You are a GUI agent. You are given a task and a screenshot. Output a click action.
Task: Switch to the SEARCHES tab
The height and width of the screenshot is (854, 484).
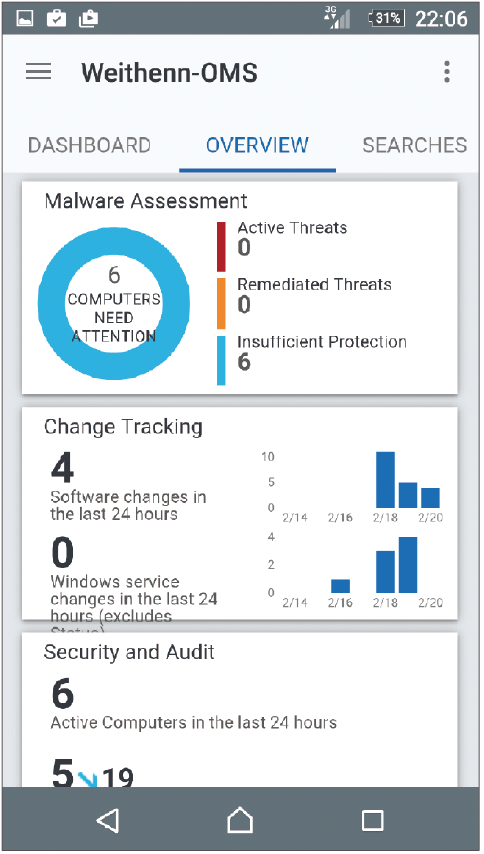pyautogui.click(x=415, y=145)
